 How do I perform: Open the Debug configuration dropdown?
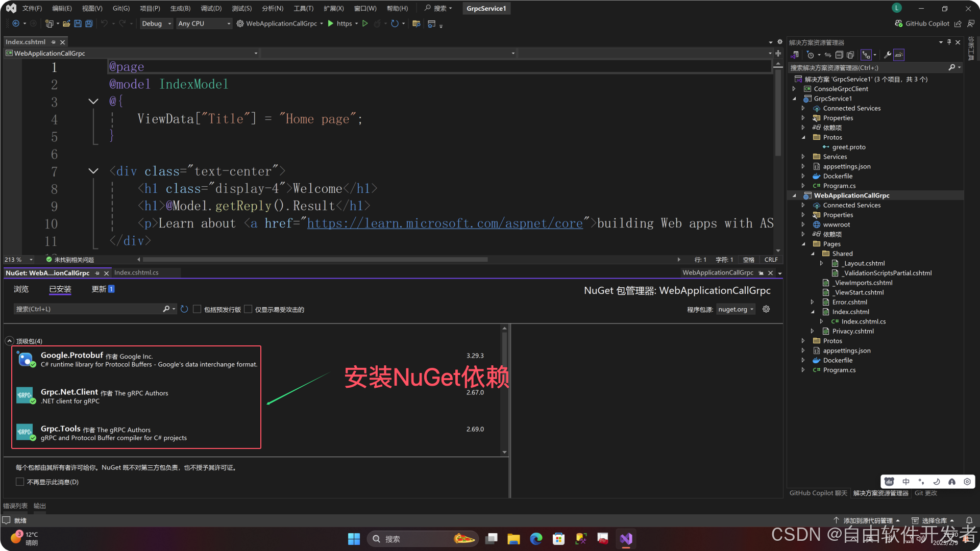156,23
